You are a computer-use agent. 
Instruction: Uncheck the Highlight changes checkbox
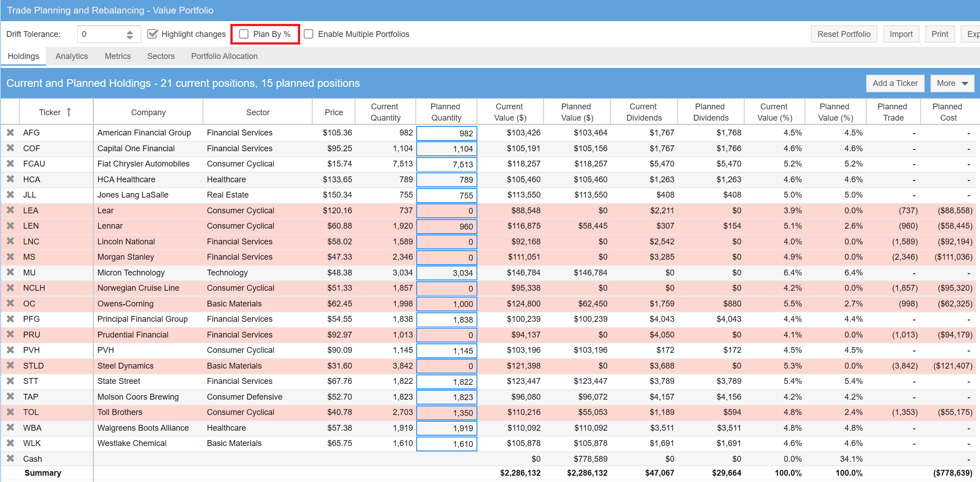[153, 34]
